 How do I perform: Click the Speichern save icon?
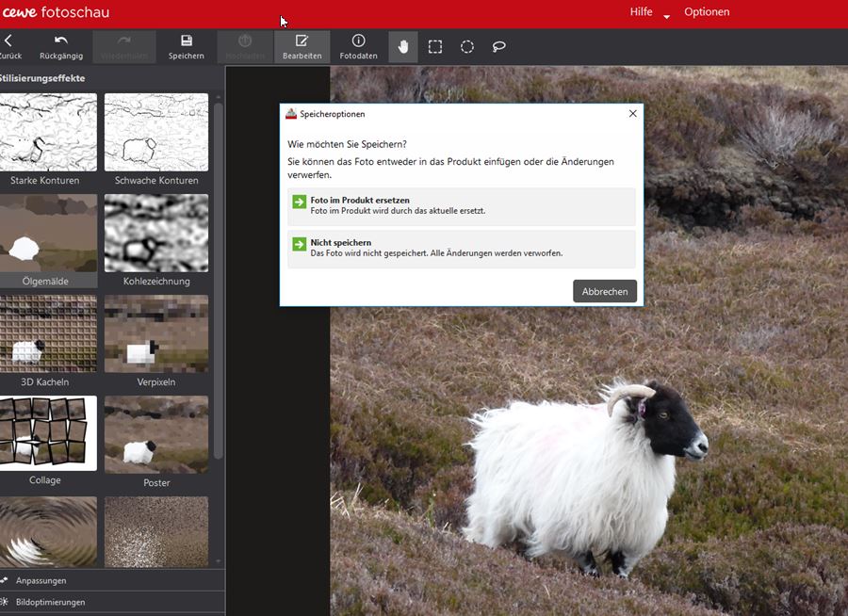187,41
